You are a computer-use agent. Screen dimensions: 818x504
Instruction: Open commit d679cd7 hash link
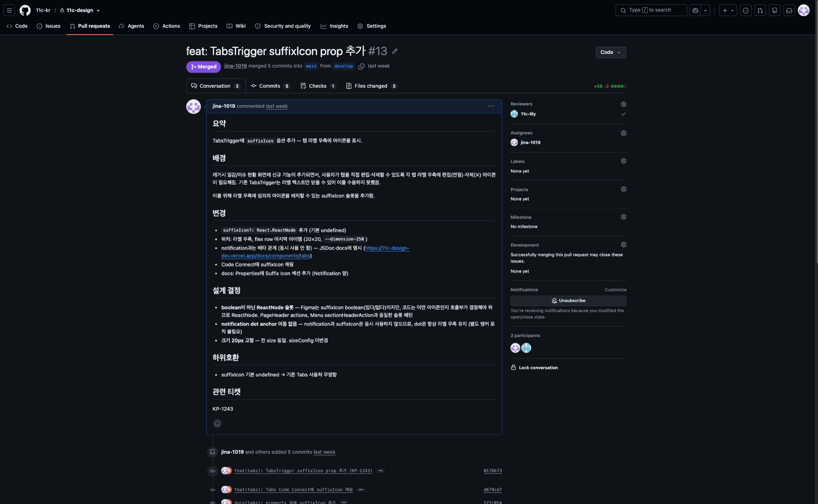(x=493, y=490)
